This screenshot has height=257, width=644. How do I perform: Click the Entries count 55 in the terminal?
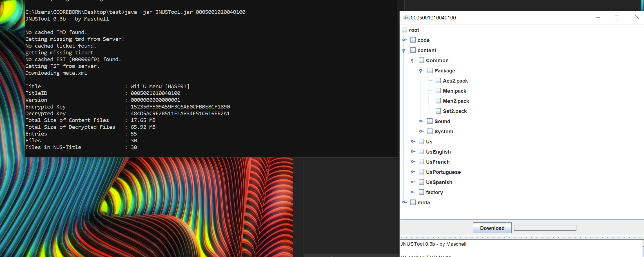click(134, 134)
